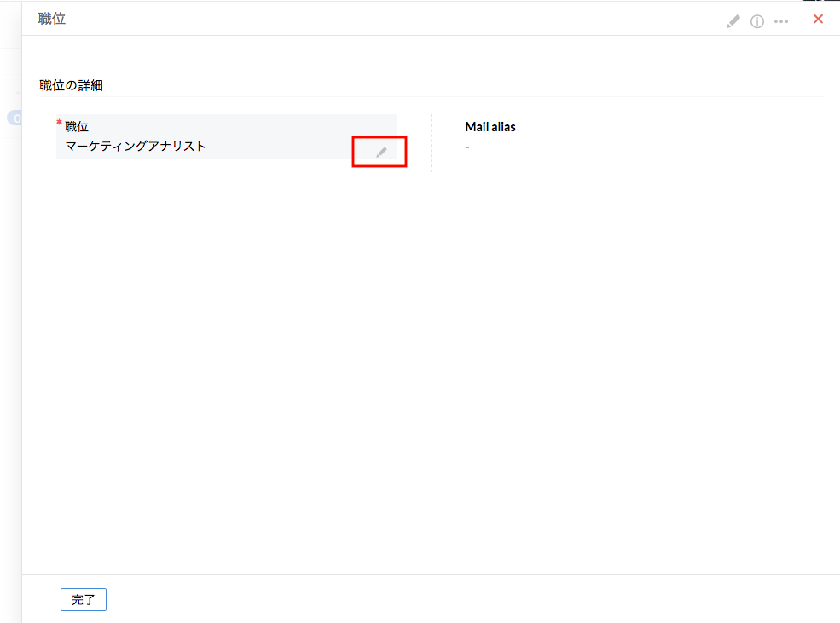Click the header pencil edit icon
Viewport: 840px width, 623px height.
coord(733,21)
